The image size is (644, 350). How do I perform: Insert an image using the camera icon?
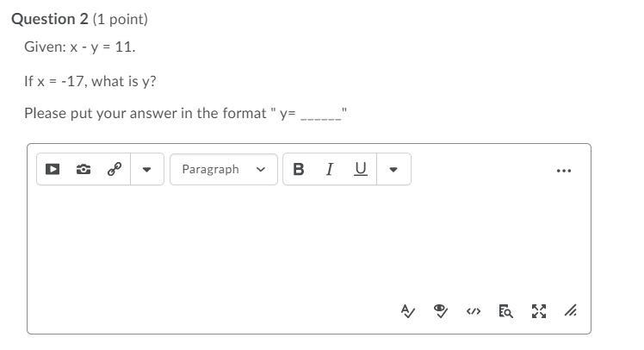pyautogui.click(x=84, y=169)
